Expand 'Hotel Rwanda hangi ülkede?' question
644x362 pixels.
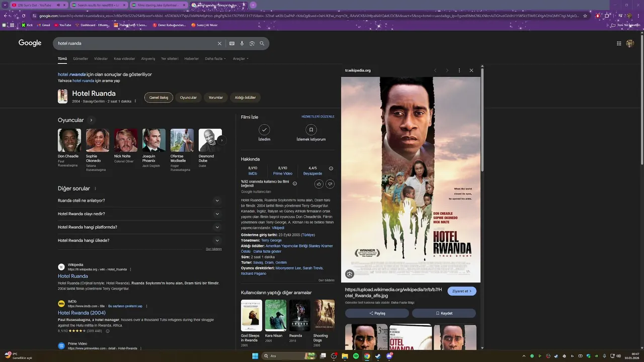pos(139,240)
